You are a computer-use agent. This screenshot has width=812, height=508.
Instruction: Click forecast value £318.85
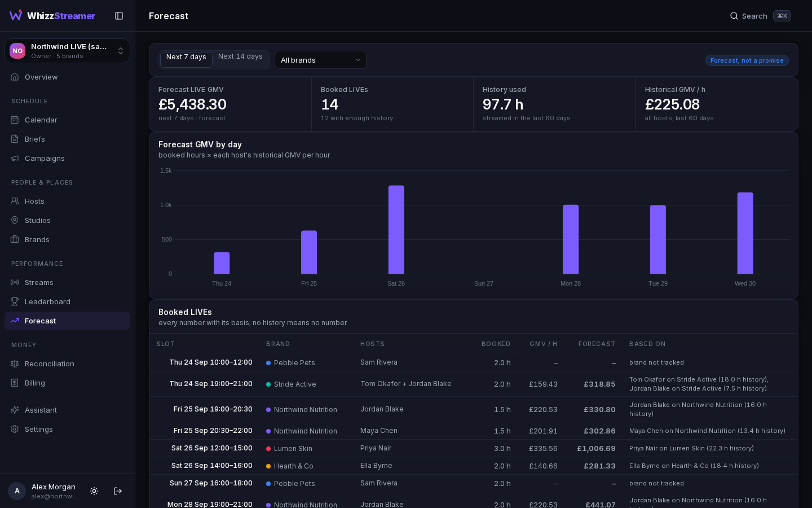pos(599,384)
